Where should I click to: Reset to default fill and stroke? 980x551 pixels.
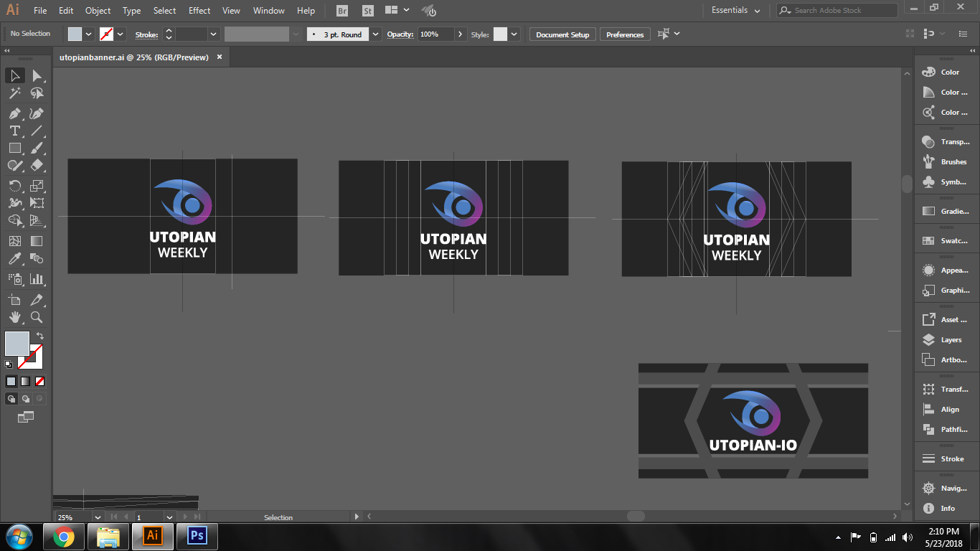9,364
